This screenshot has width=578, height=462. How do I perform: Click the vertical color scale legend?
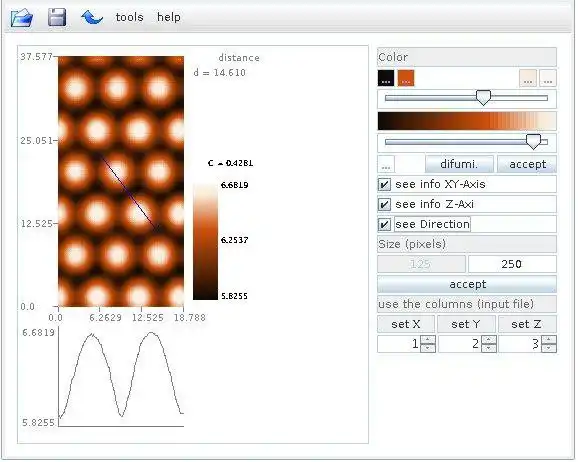tap(205, 242)
